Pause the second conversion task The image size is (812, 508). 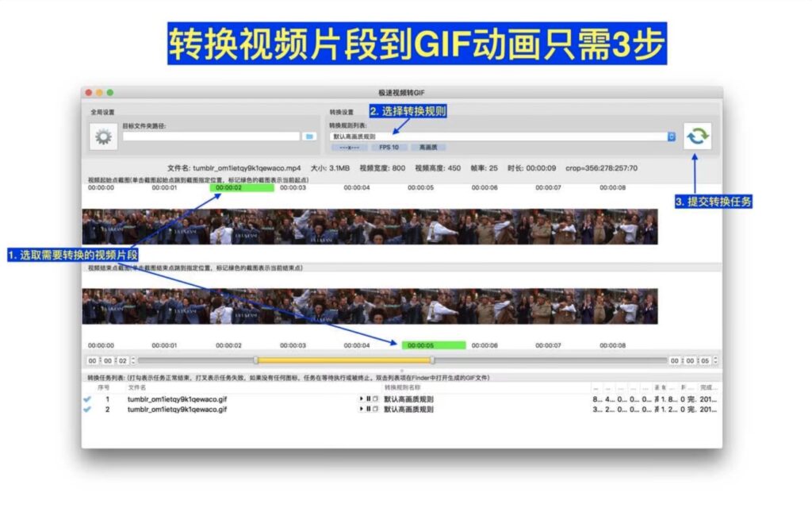[367, 408]
